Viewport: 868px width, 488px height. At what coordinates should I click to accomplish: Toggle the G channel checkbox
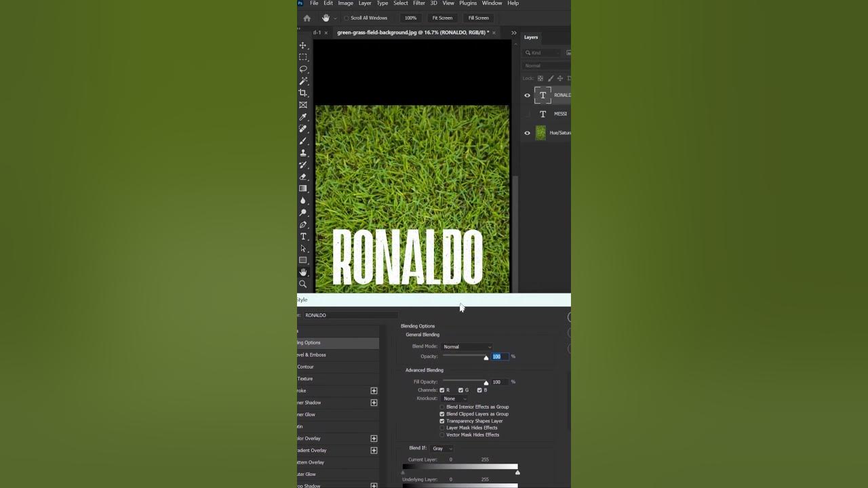pyautogui.click(x=460, y=390)
